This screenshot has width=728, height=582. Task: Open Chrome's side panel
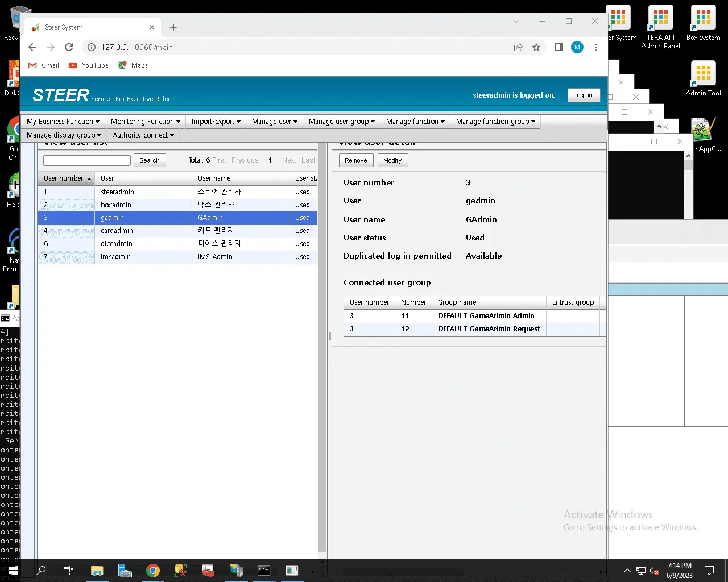click(559, 47)
